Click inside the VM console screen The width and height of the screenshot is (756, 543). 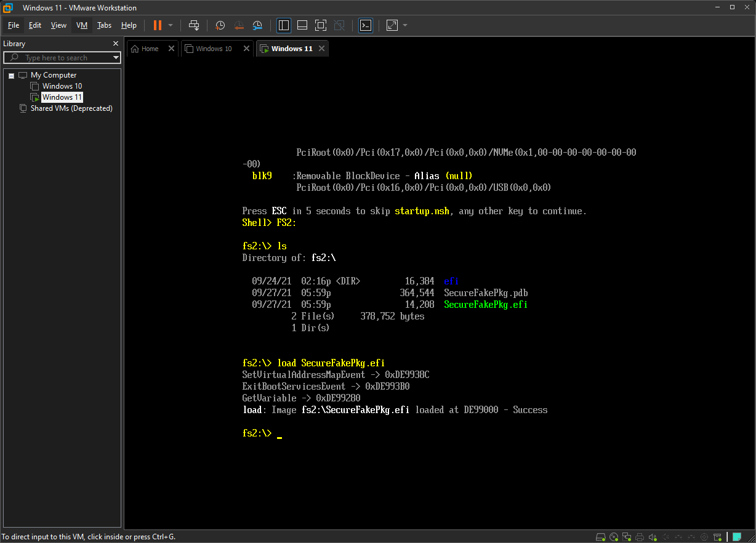click(x=440, y=294)
